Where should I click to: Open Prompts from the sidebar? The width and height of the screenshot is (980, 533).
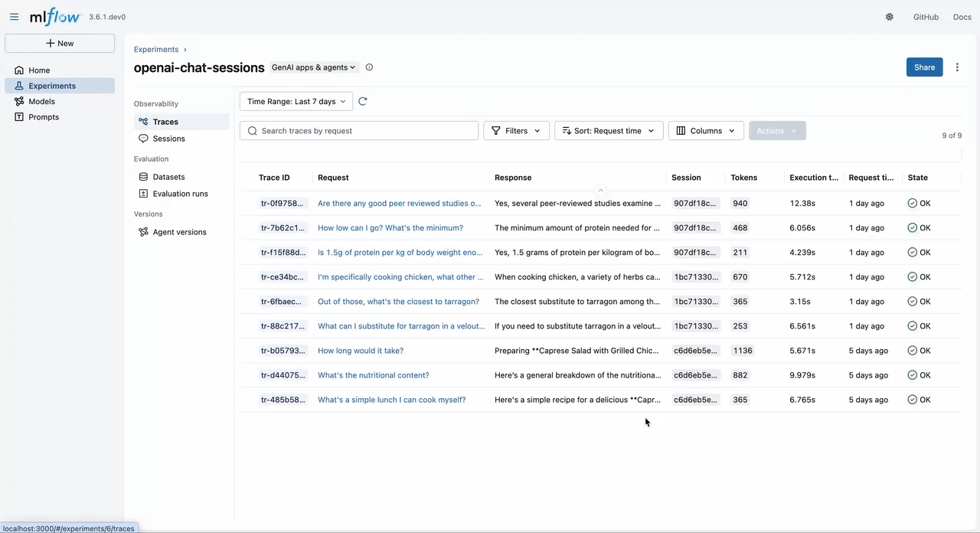coord(44,117)
